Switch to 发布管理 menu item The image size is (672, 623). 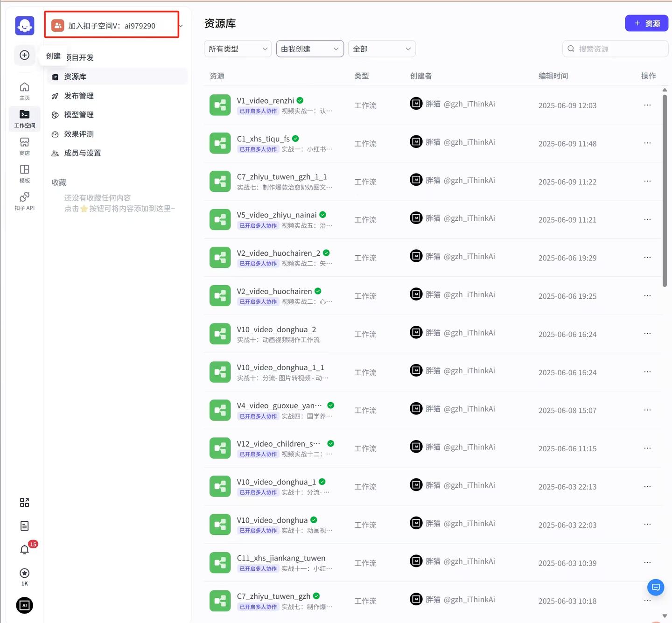pos(79,96)
